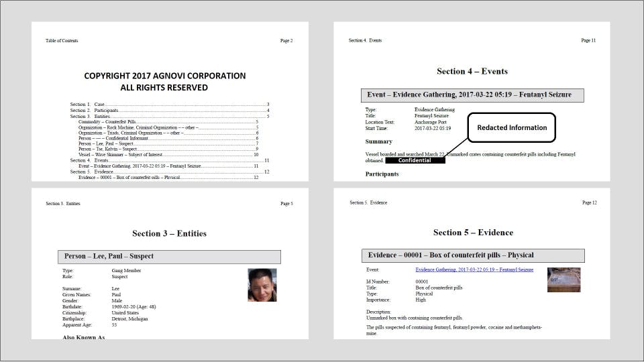The image size is (644, 362).
Task: Click the 'Page 5' header number
Action: [286, 204]
